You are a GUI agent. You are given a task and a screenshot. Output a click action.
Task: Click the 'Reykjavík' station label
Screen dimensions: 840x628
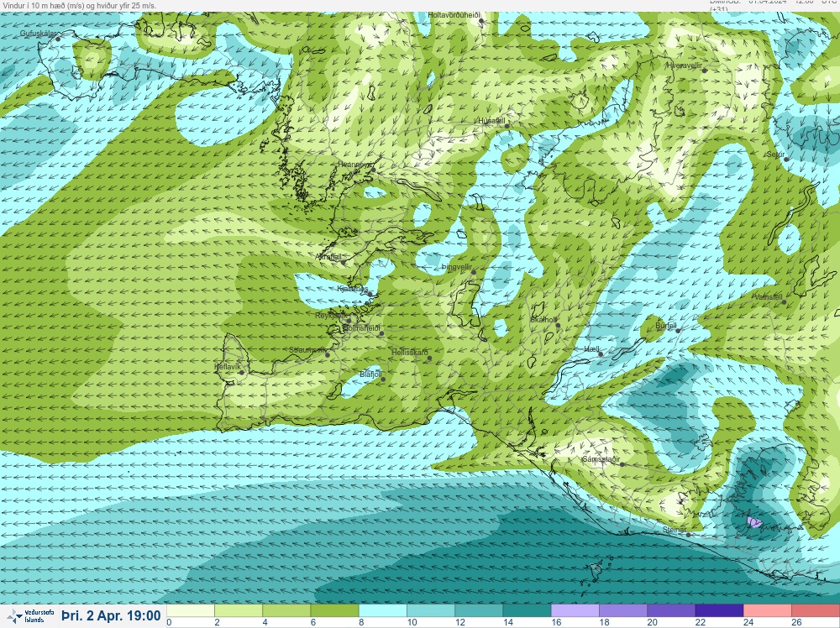tap(331, 316)
